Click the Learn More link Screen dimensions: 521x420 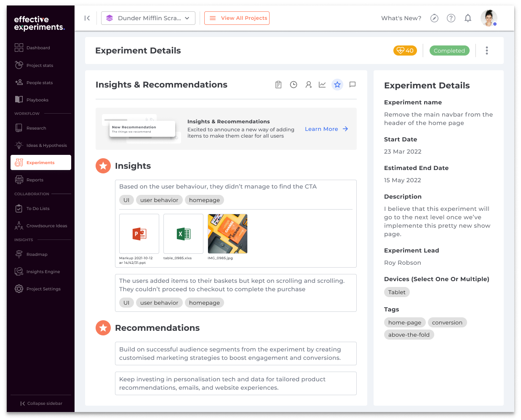[321, 129]
